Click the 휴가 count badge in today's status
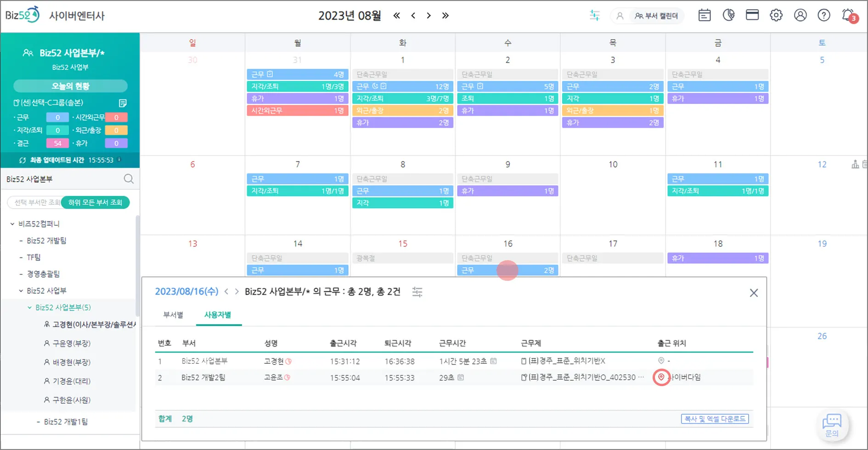 click(116, 143)
